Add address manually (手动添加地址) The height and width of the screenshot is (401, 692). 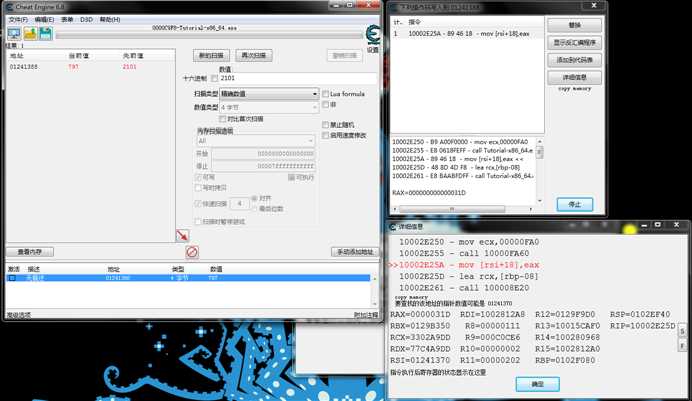coord(355,252)
